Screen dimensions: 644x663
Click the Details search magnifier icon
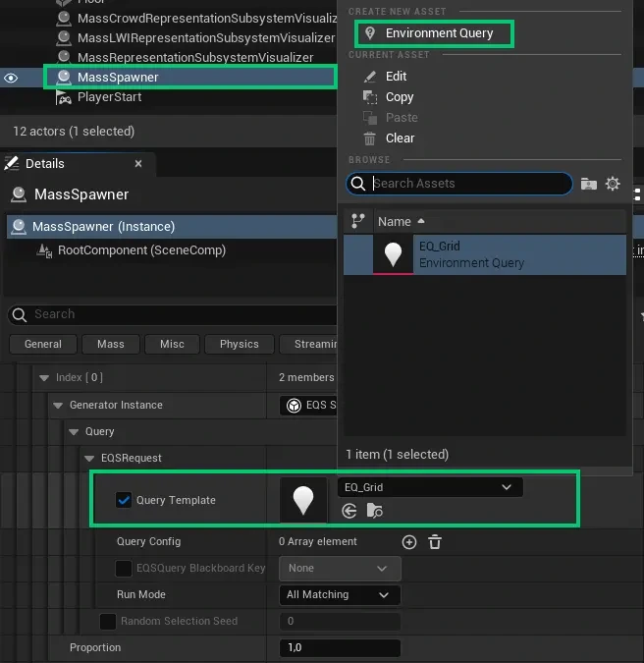19,314
